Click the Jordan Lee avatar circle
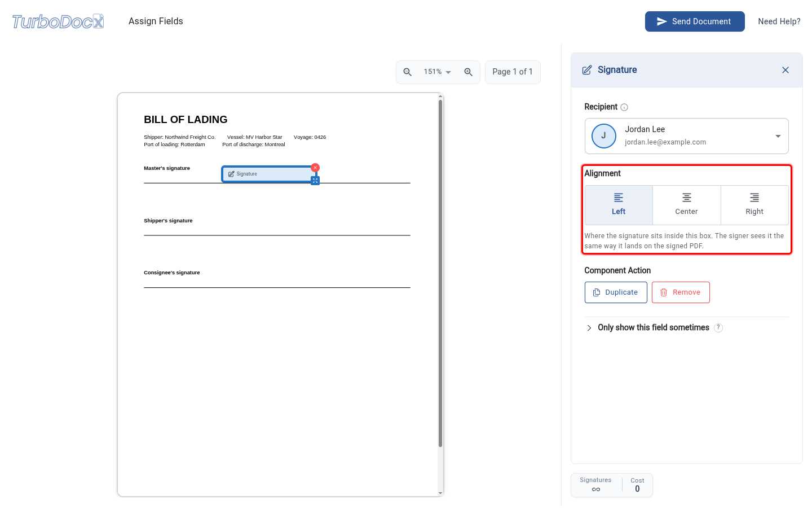 pos(603,136)
